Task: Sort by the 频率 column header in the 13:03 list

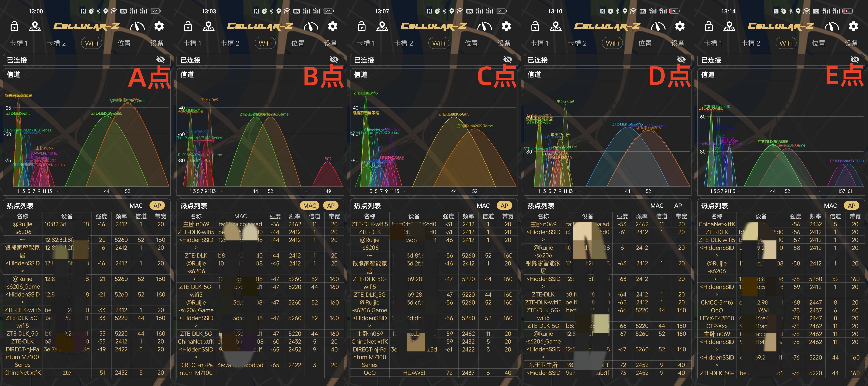Action: pyautogui.click(x=295, y=216)
